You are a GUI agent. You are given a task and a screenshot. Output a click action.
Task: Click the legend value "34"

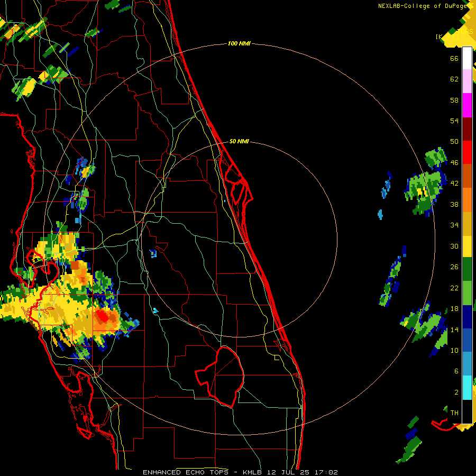point(454,225)
